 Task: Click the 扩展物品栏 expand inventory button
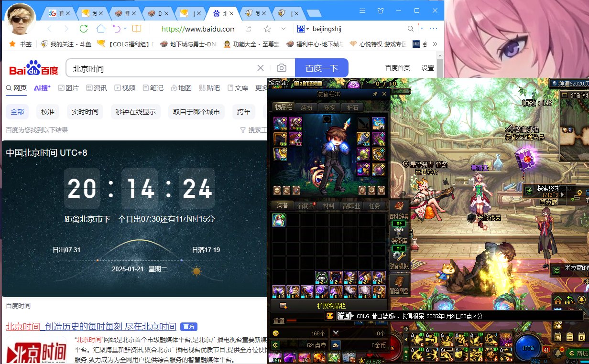tap(329, 306)
